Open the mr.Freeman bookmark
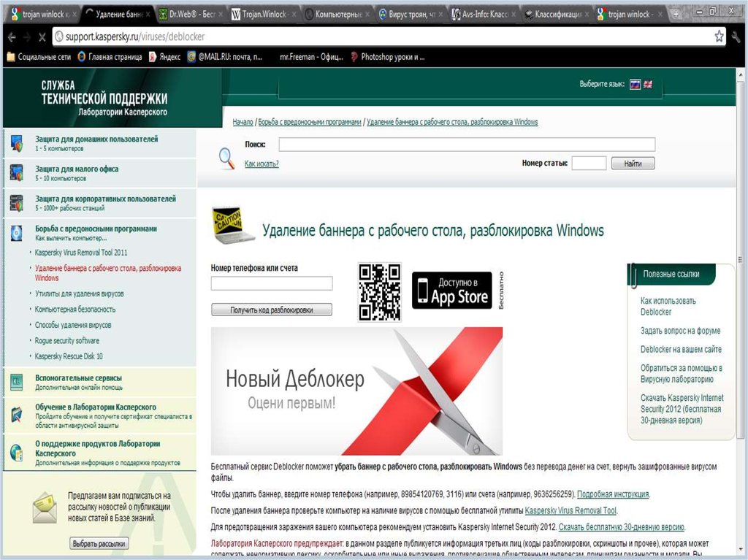This screenshot has width=748, height=560. coord(311,57)
